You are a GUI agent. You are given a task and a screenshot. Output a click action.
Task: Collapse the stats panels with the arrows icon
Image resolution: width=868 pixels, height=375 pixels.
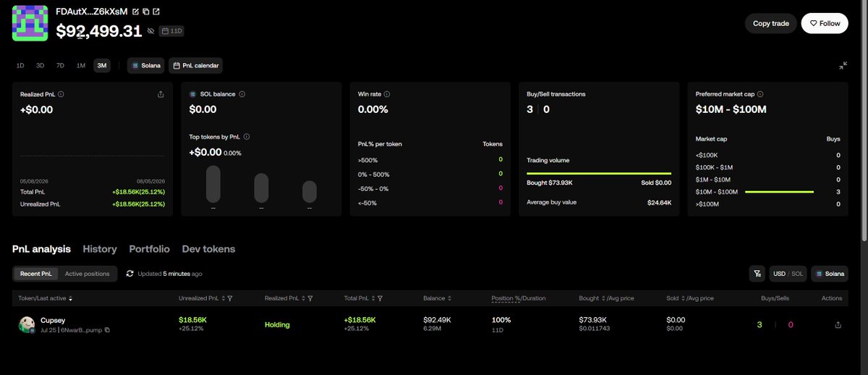coord(843,65)
